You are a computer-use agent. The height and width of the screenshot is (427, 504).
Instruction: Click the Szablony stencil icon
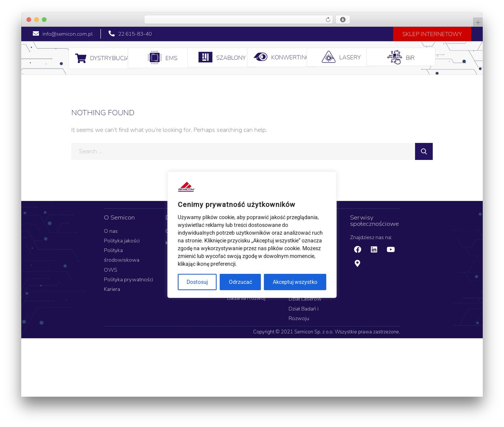pos(205,58)
